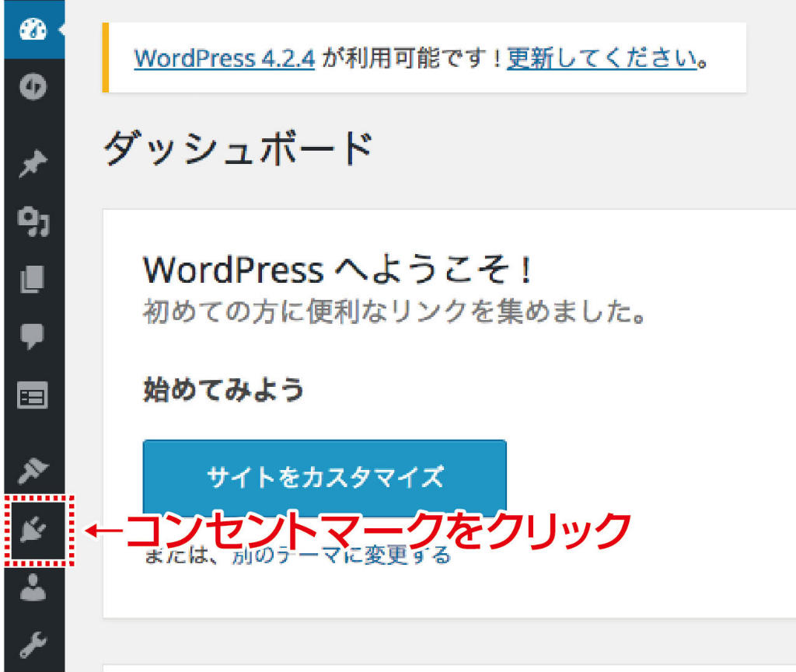Screen dimensions: 796x672
Task: Click the WordPress へようこそ！ heading
Action: 338,269
